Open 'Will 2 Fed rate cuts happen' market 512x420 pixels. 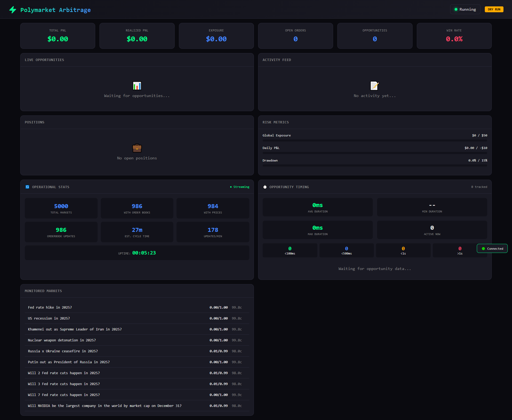[x=137, y=373]
